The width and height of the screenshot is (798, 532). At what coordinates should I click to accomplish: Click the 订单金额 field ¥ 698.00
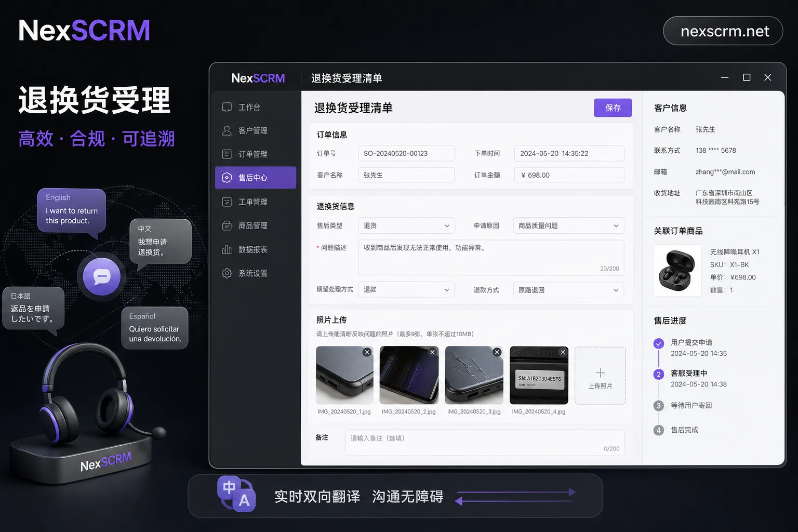point(569,175)
